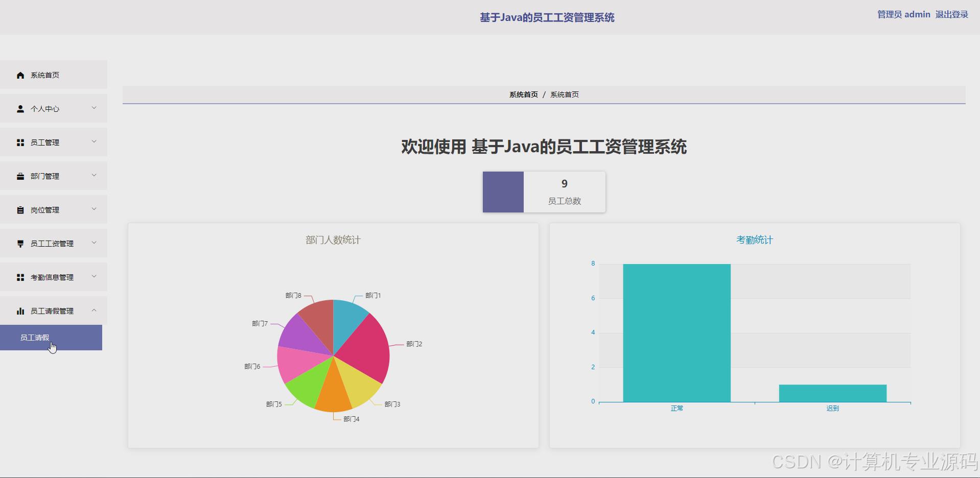Click the 部门5 pie label text
980x478 pixels.
274,404
